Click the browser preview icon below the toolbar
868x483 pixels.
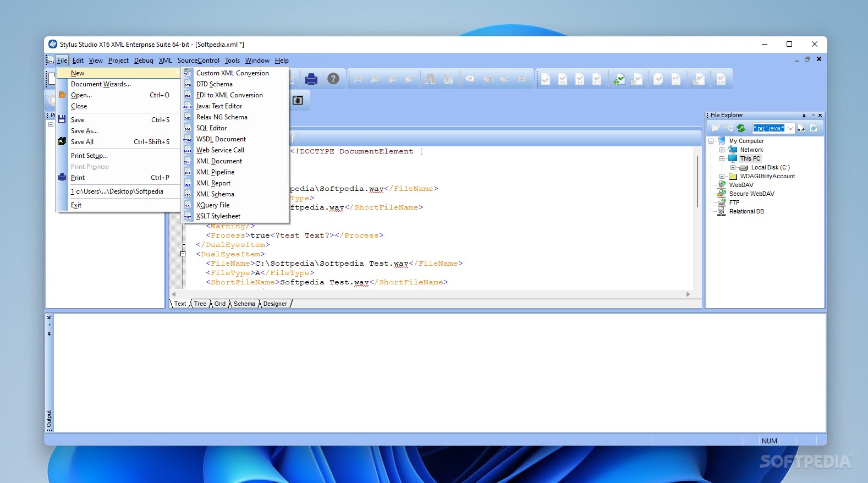pos(298,100)
